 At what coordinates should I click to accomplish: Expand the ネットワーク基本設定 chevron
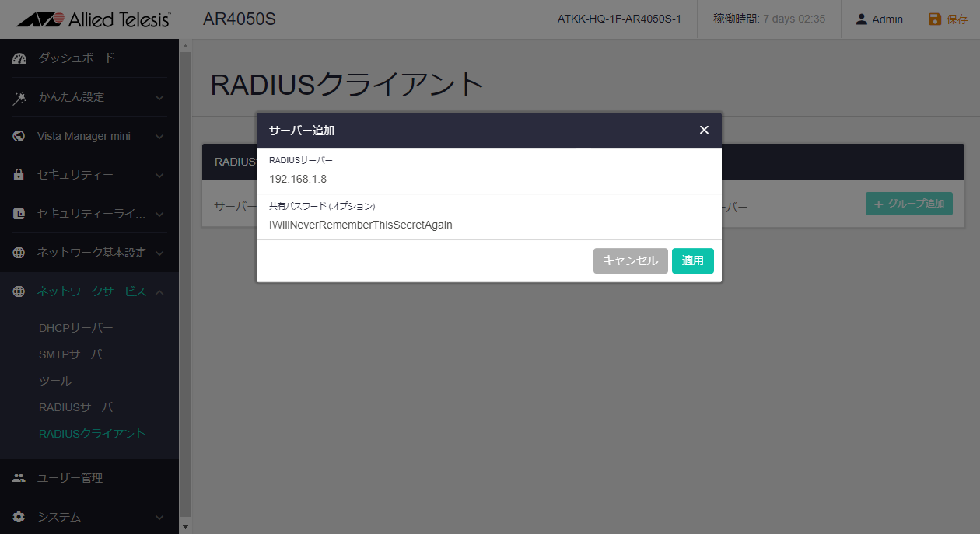coord(159,253)
